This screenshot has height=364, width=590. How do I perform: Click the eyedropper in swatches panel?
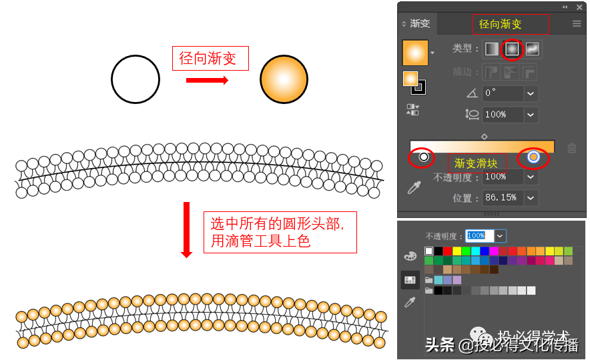pyautogui.click(x=410, y=302)
